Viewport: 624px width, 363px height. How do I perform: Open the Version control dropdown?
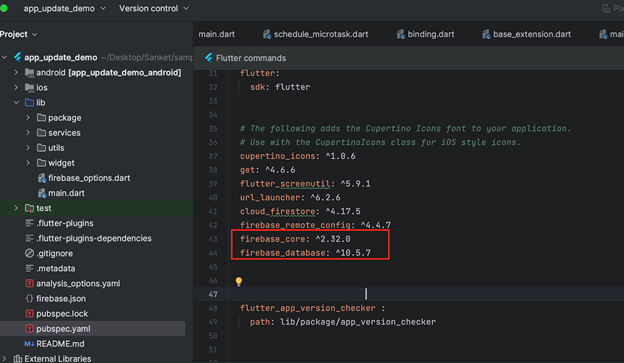tap(154, 8)
